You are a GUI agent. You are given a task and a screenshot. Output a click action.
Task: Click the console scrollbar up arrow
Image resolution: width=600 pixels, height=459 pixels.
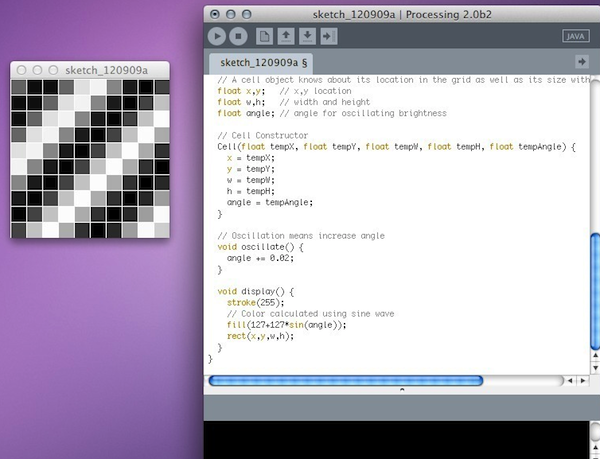pos(595,447)
